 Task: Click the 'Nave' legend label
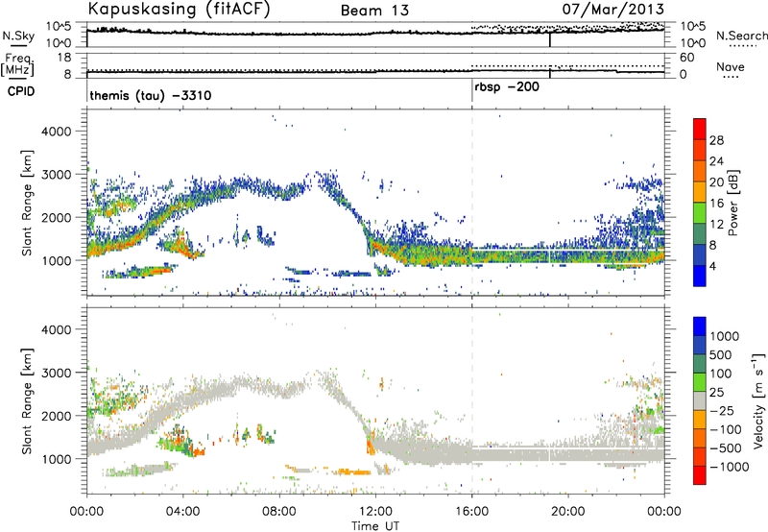point(730,66)
